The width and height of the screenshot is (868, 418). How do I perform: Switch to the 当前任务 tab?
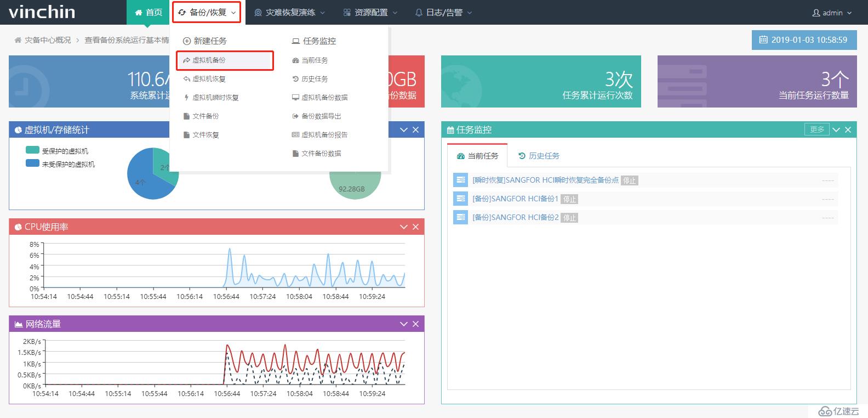click(477, 156)
